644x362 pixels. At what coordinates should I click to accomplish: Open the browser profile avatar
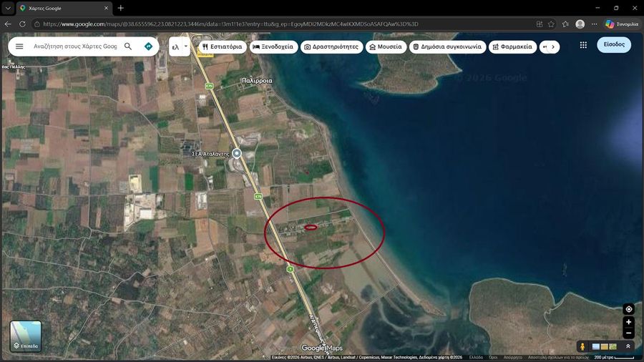580,24
